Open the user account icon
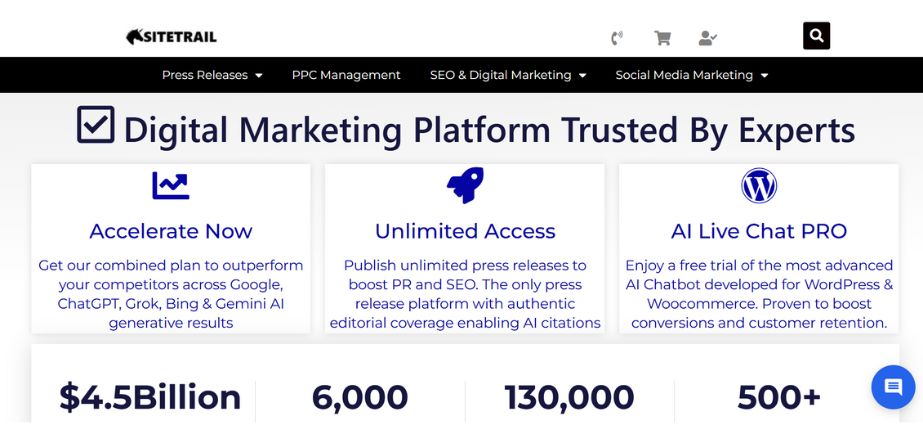This screenshot has width=923, height=435. click(708, 38)
